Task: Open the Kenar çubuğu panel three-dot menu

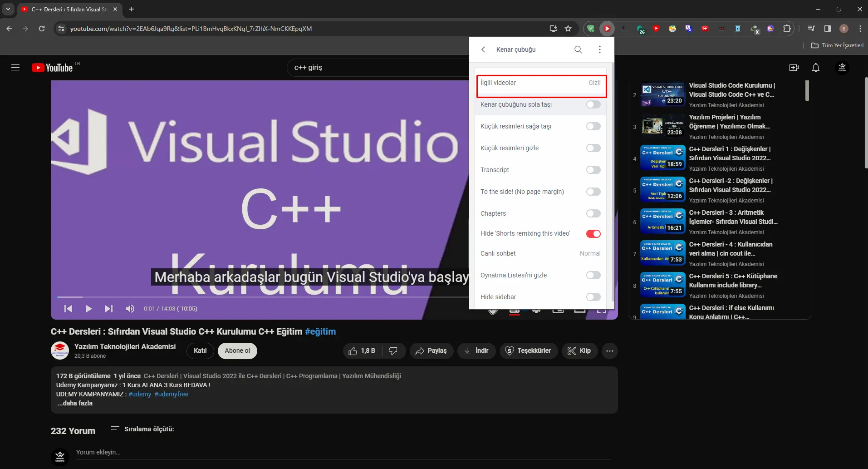Action: click(x=600, y=49)
